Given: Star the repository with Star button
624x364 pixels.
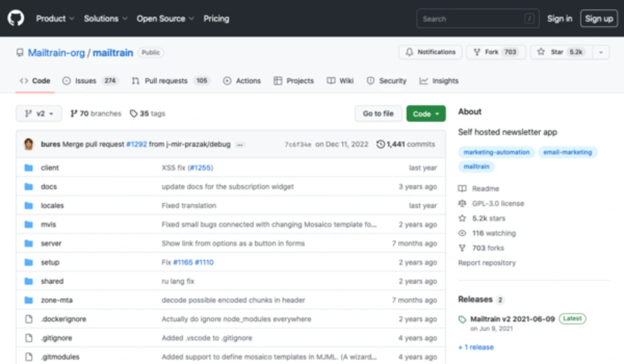Looking at the screenshot, I should (562, 52).
